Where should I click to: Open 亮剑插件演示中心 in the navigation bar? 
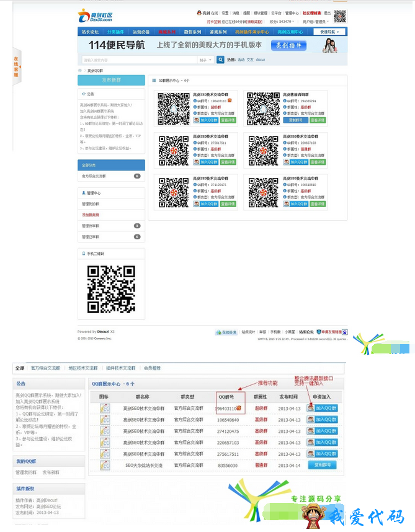click(252, 32)
